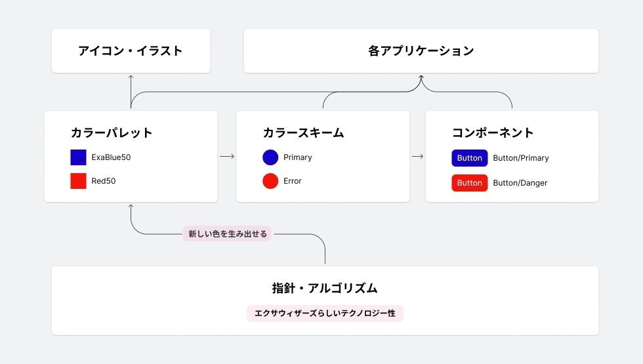This screenshot has width=643, height=364.
Task: Click the arrow between カラースキーム and コンポーネント
Action: pyautogui.click(x=417, y=157)
